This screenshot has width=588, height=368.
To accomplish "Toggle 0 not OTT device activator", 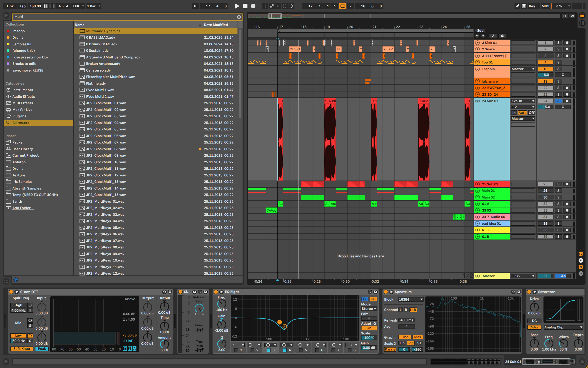I will [x=11, y=292].
